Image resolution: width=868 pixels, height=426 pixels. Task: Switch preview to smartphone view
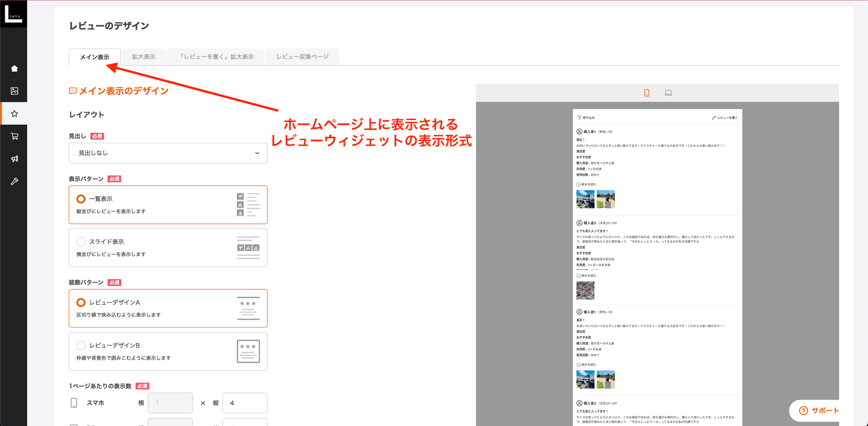coord(646,92)
